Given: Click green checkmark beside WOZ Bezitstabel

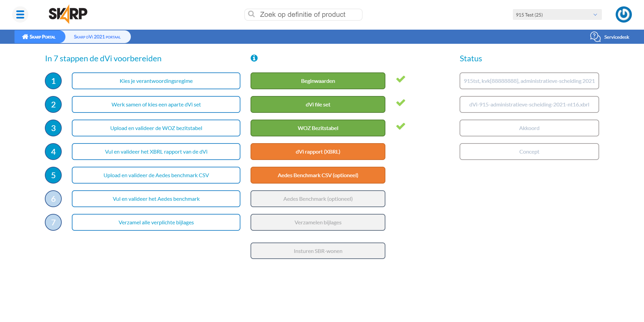Looking at the screenshot, I should tap(401, 127).
